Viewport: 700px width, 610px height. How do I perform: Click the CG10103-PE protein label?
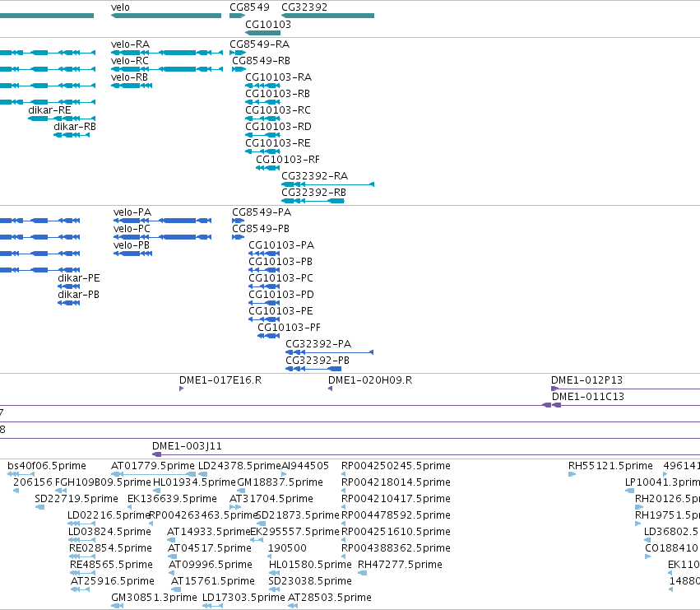280,311
